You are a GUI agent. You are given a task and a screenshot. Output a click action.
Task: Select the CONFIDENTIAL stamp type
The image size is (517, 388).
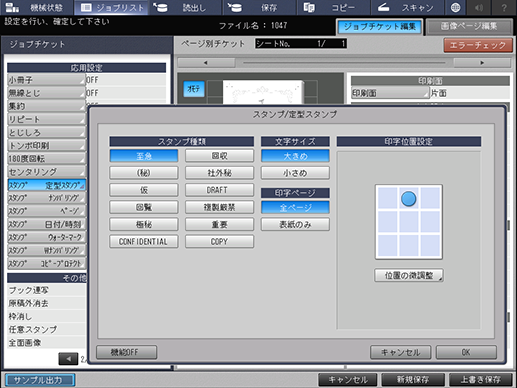coord(144,241)
